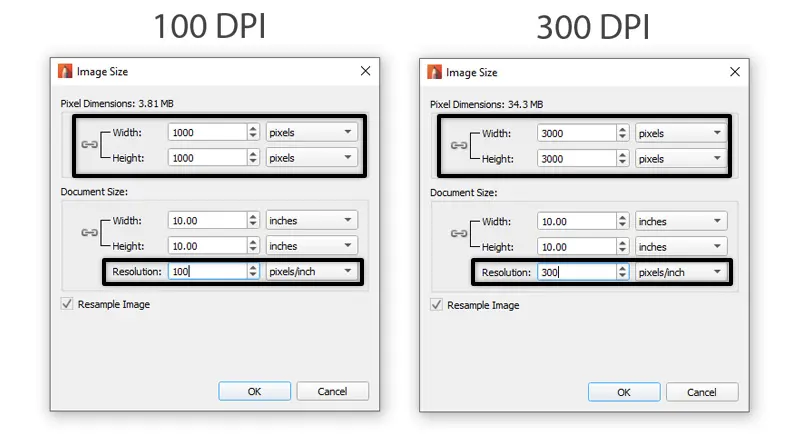Viewport: 800px width, 436px height.
Task: Open pixel height units dropdown in 300 DPI dialog
Action: click(681, 159)
